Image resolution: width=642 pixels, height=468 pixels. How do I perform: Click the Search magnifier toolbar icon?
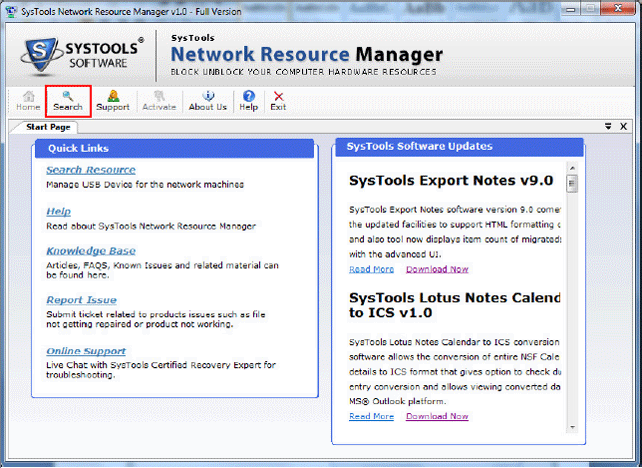coord(68,101)
